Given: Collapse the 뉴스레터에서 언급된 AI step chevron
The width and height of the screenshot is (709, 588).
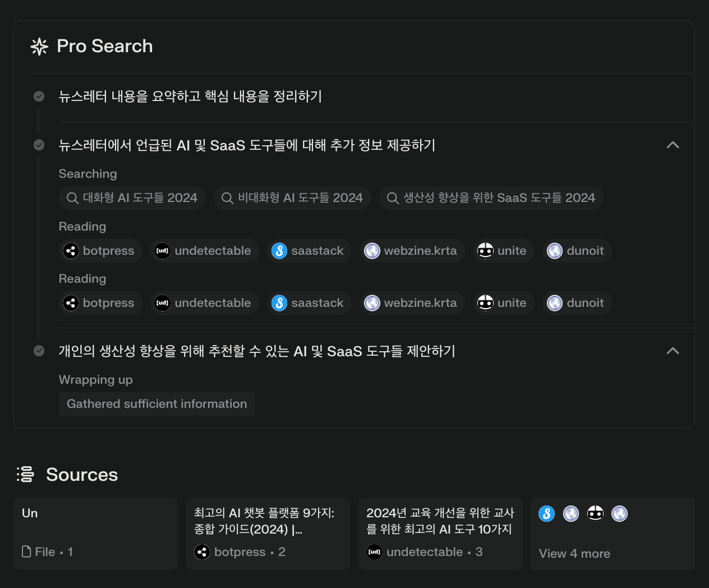Looking at the screenshot, I should (x=673, y=145).
